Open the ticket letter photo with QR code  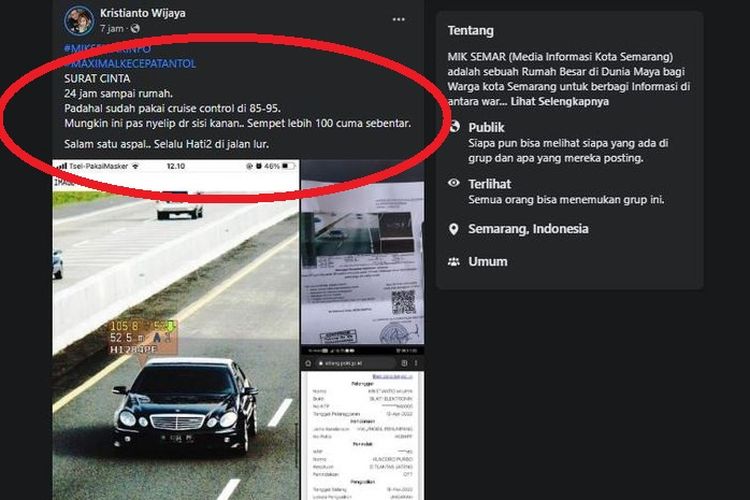363,254
